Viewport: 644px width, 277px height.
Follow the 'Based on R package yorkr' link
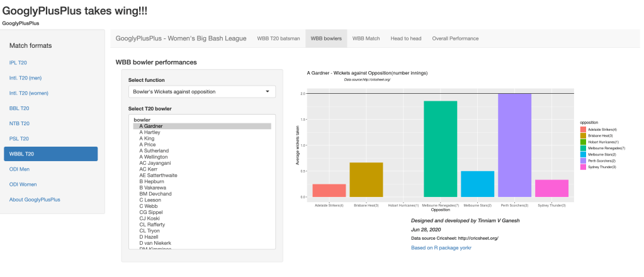[441, 248]
